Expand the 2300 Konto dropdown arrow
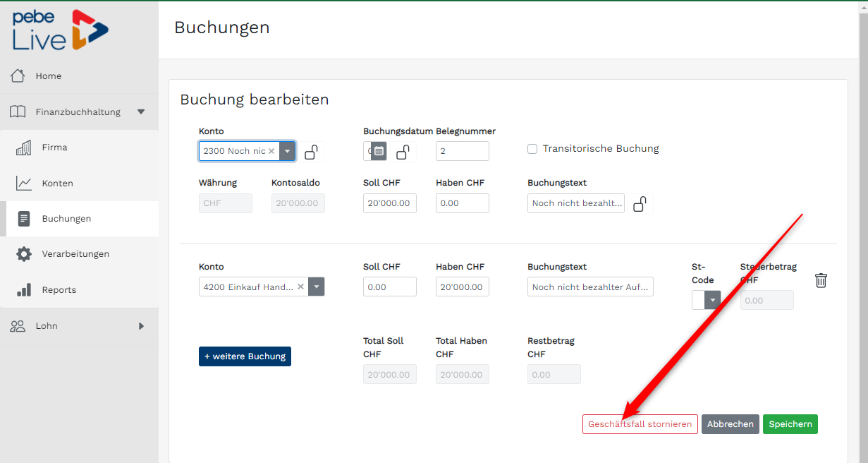The image size is (868, 463). click(287, 151)
